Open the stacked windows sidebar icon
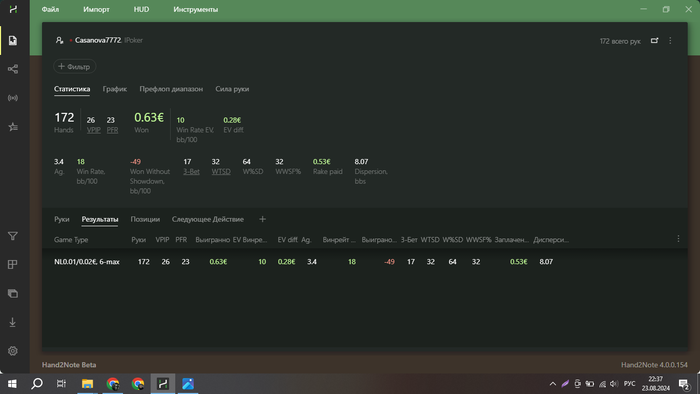 [13, 294]
